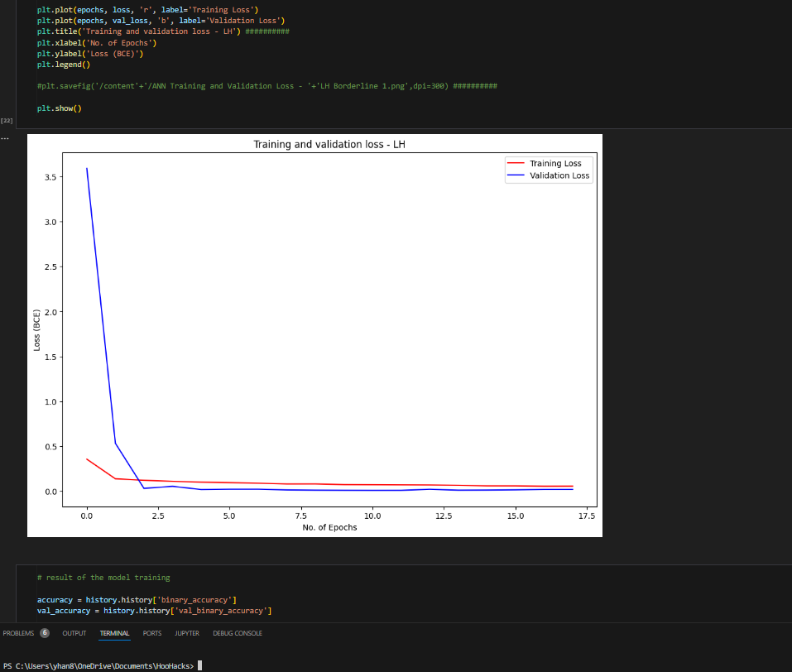Click the Validation Loss plot code line

click(161, 21)
